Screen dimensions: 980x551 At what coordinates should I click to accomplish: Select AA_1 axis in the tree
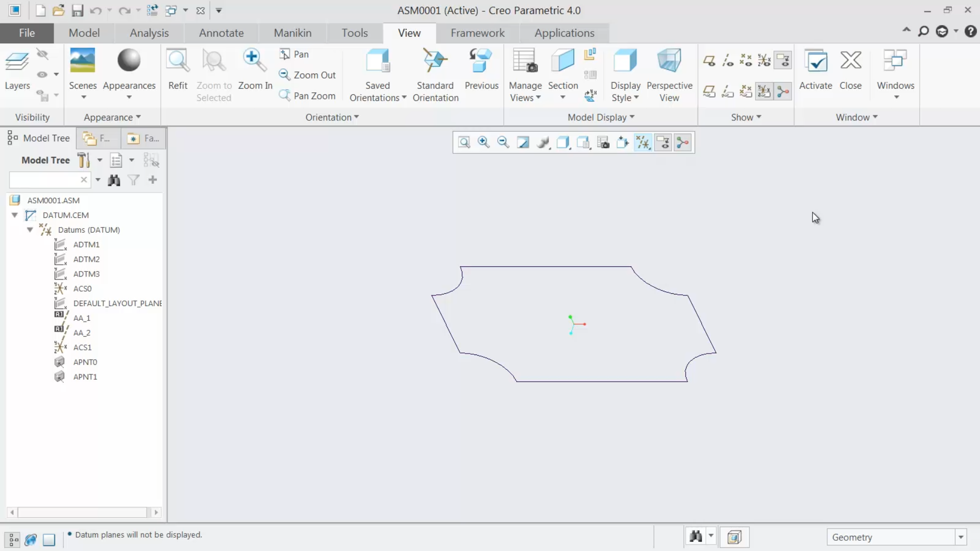(82, 318)
